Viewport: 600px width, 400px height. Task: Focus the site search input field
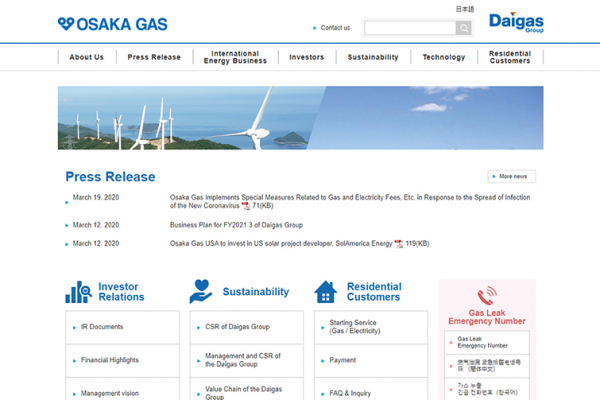(410, 28)
